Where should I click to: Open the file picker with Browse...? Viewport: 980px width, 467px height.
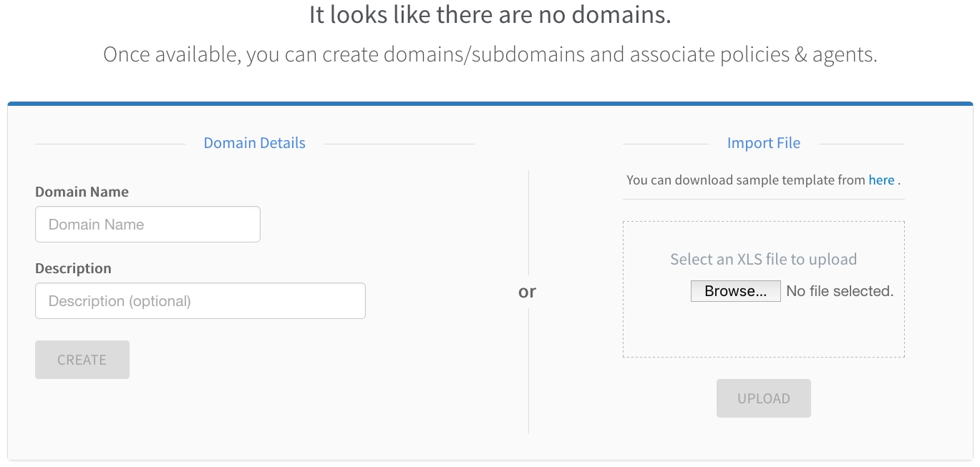[x=735, y=291]
